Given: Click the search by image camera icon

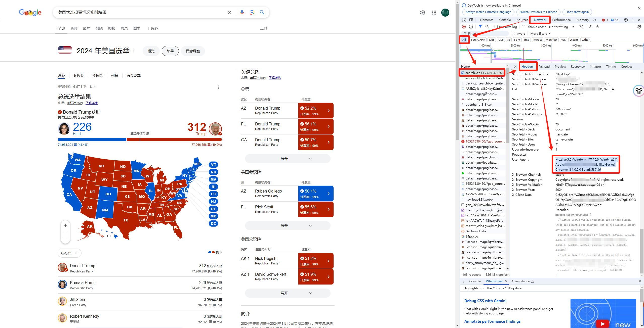Looking at the screenshot, I should (252, 12).
